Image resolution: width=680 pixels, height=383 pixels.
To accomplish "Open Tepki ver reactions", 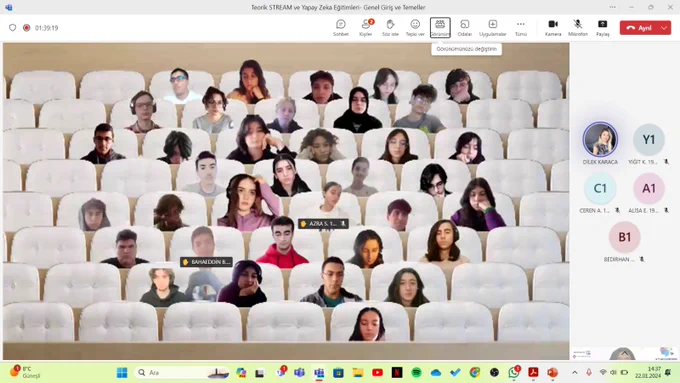I will [415, 28].
